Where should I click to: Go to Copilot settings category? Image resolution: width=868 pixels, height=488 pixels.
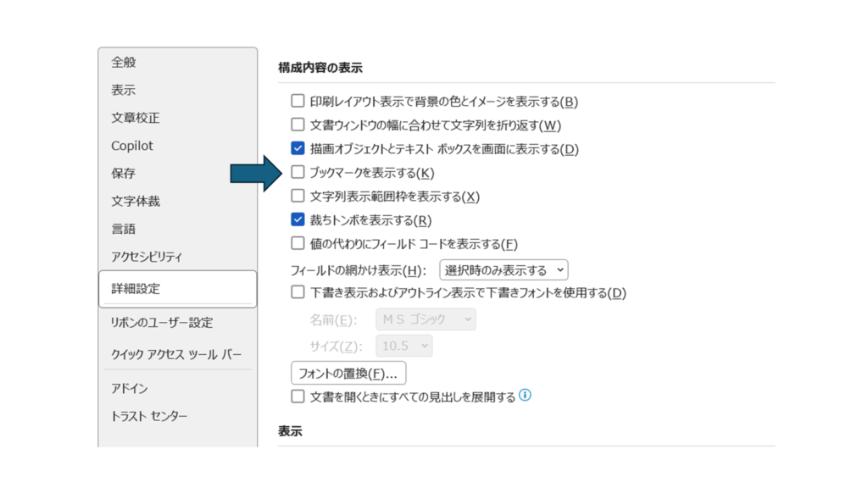coord(132,146)
